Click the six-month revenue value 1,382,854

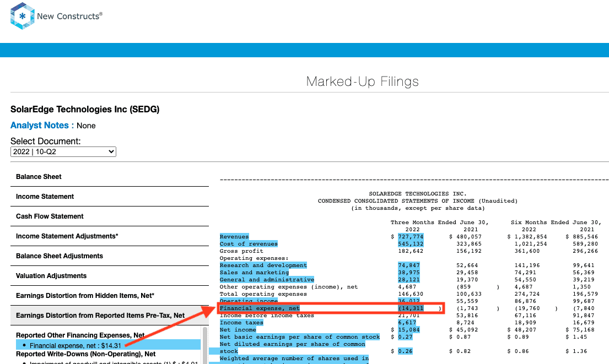(531, 237)
